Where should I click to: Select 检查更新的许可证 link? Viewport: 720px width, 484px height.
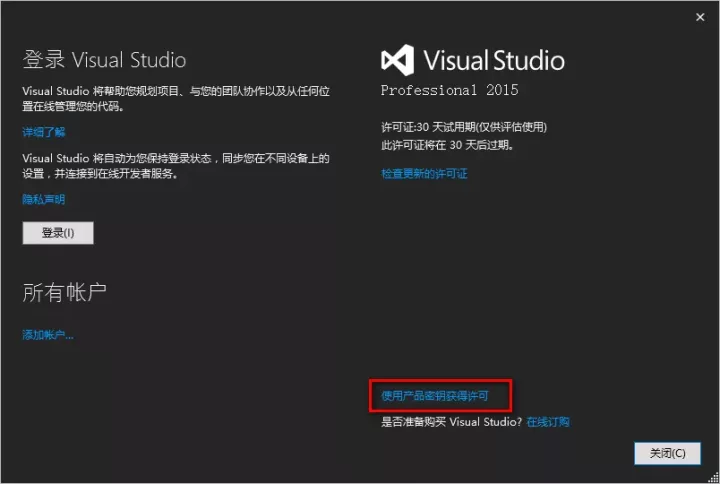[424, 174]
